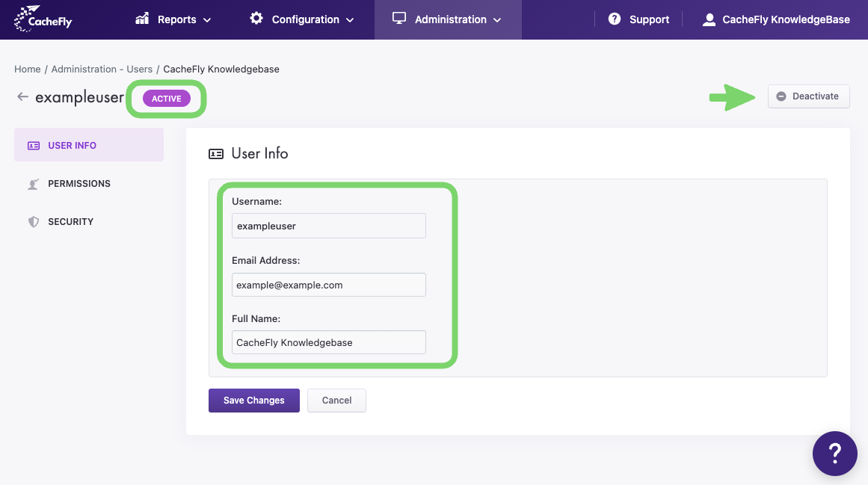Open the Administration menu

point(448,19)
